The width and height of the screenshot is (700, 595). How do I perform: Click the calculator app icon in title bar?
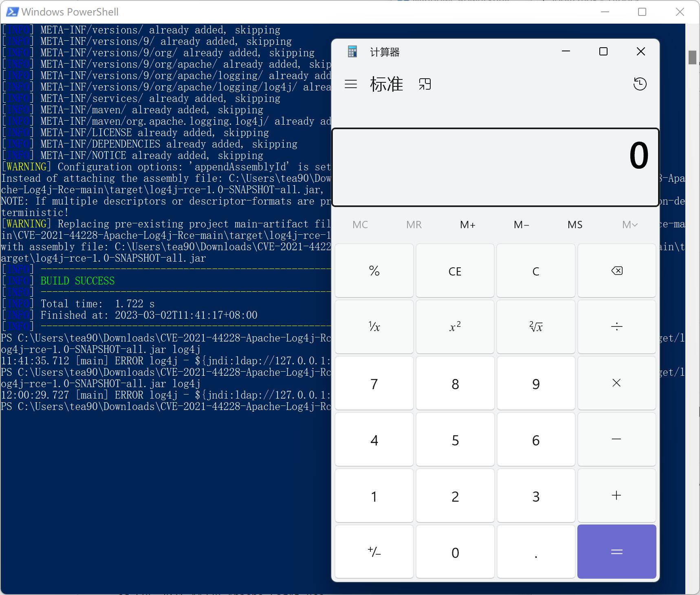pos(352,52)
